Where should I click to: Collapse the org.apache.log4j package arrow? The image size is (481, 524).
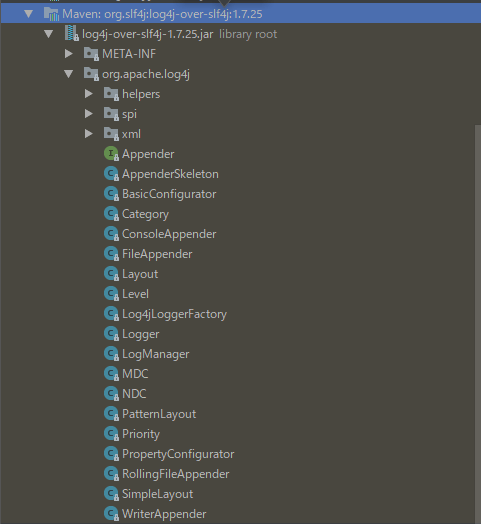(69, 74)
